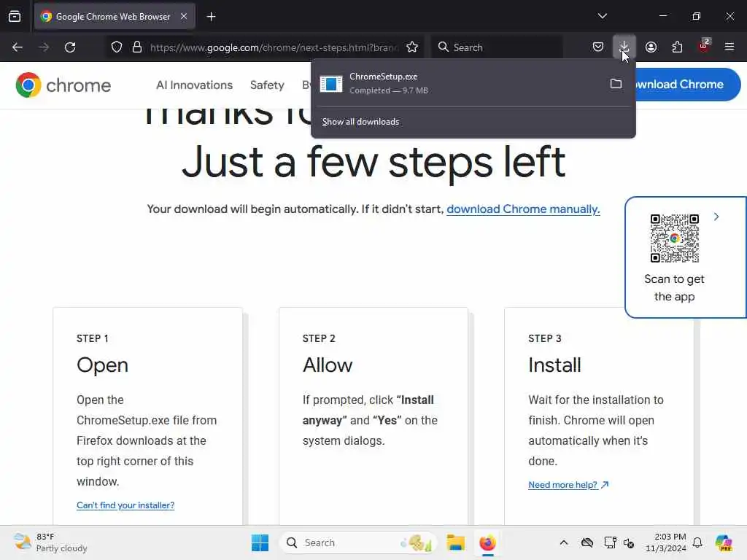The height and width of the screenshot is (560, 747).
Task: Open the clock showing 2:03 PM
Action: 666,542
